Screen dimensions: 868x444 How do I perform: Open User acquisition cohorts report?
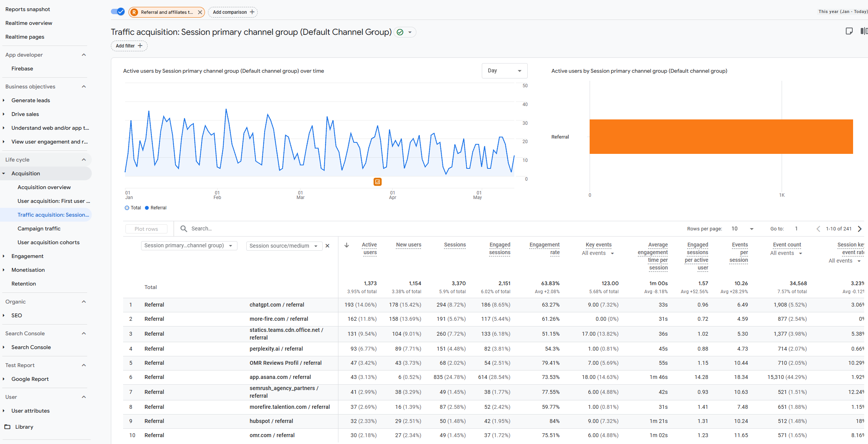point(49,242)
